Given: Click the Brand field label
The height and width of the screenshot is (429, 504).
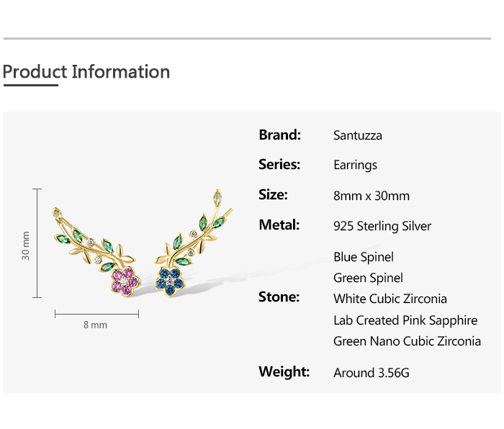Looking at the screenshot, I should [279, 135].
